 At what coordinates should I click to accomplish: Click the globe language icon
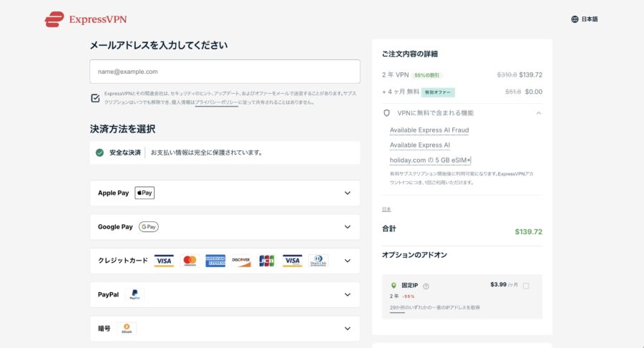575,19
